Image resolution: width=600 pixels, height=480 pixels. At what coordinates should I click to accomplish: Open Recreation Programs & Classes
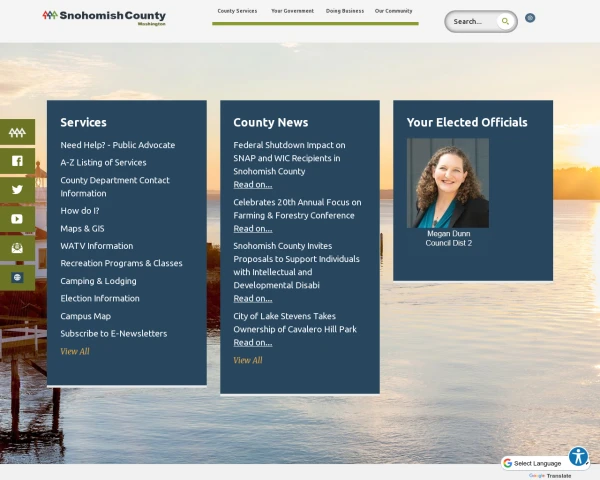coord(121,263)
